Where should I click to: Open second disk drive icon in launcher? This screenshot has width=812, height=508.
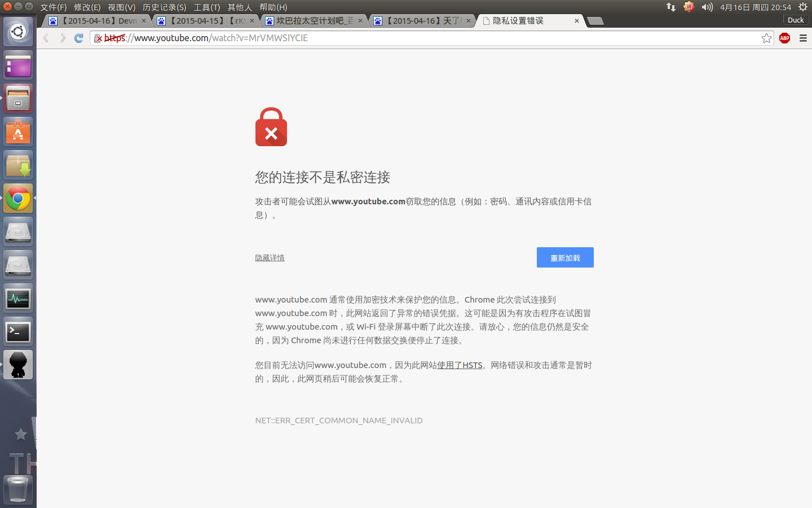(x=18, y=265)
